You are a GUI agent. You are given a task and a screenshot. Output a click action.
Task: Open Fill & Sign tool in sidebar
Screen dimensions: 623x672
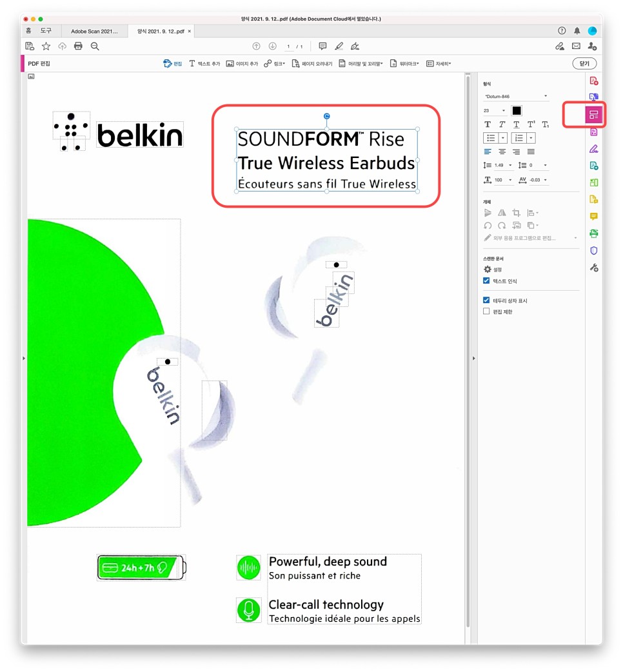tap(593, 149)
